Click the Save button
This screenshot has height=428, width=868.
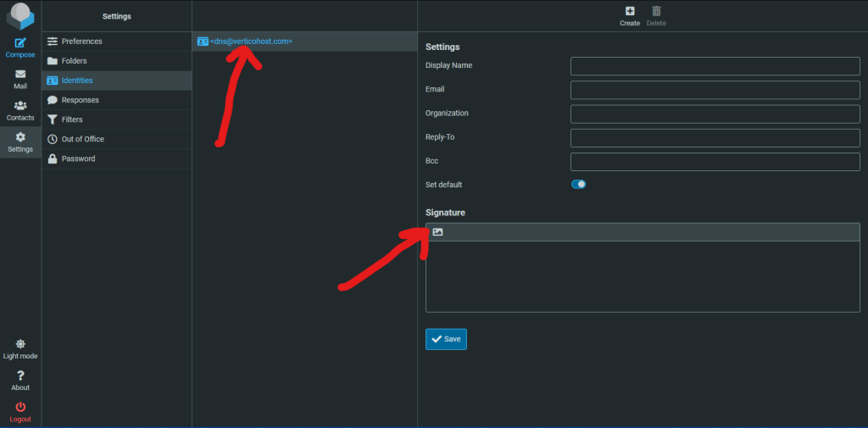tap(446, 339)
